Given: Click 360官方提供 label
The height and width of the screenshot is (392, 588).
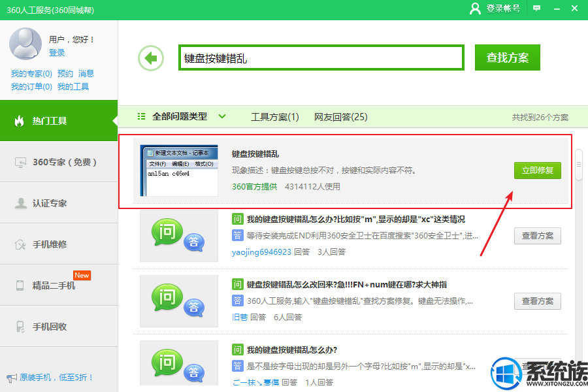Looking at the screenshot, I should (255, 186).
